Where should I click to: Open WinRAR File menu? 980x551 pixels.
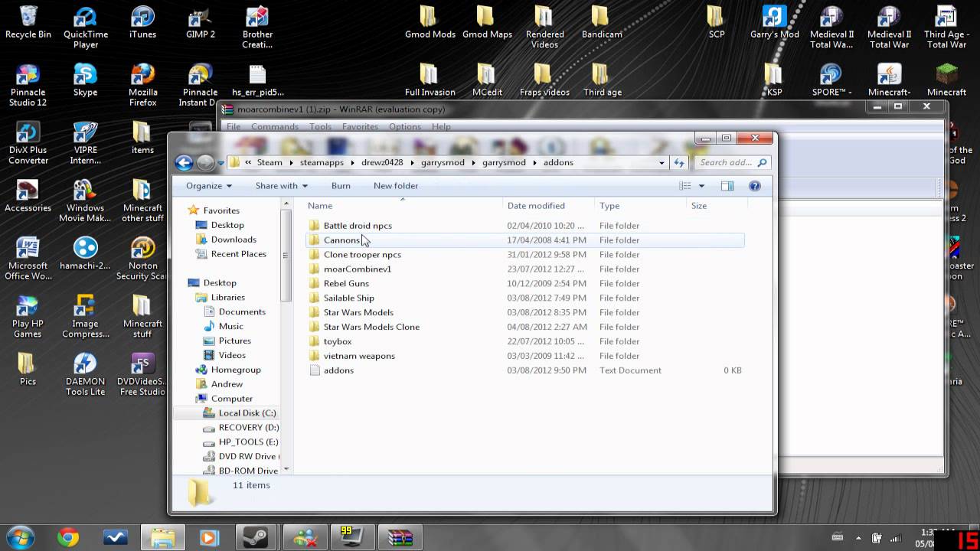[234, 126]
